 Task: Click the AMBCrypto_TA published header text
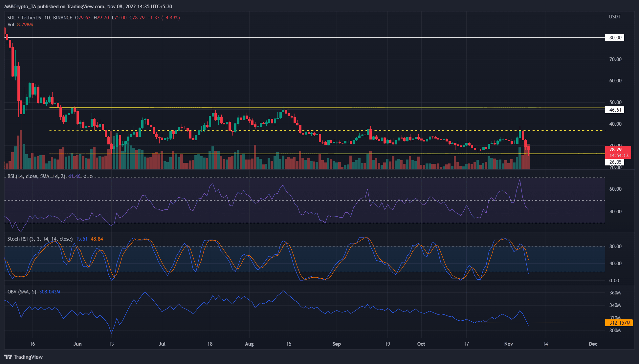[x=88, y=7]
